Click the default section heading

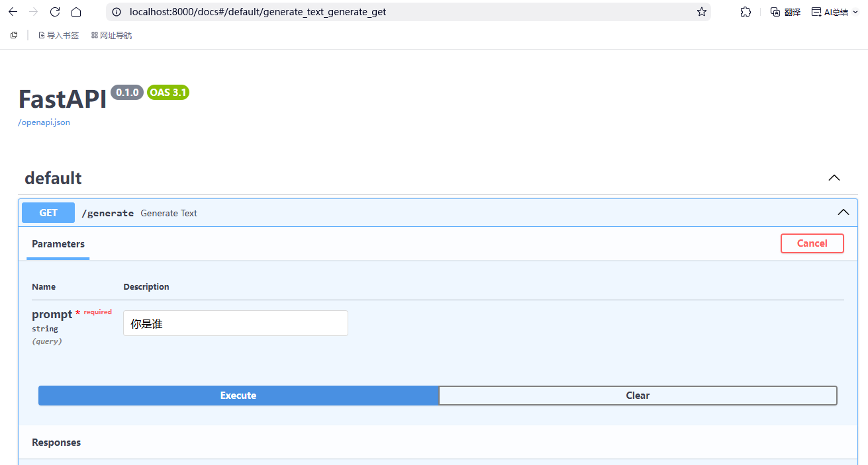point(53,178)
